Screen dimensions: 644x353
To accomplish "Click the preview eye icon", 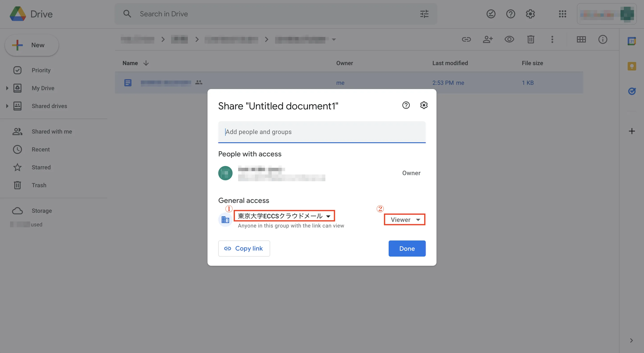I will coord(509,39).
